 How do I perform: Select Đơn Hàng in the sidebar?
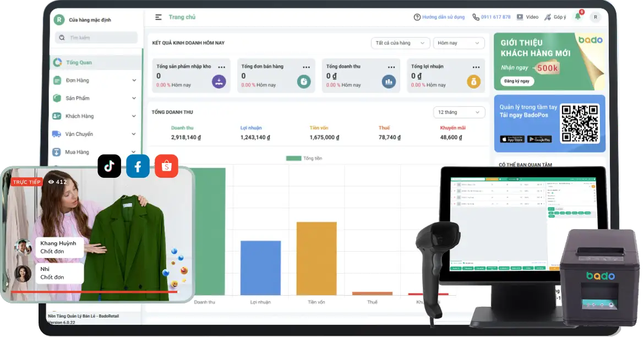point(77,80)
